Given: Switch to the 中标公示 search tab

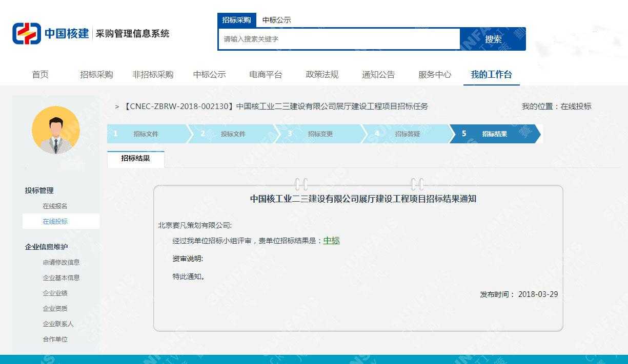Looking at the screenshot, I should tap(276, 20).
